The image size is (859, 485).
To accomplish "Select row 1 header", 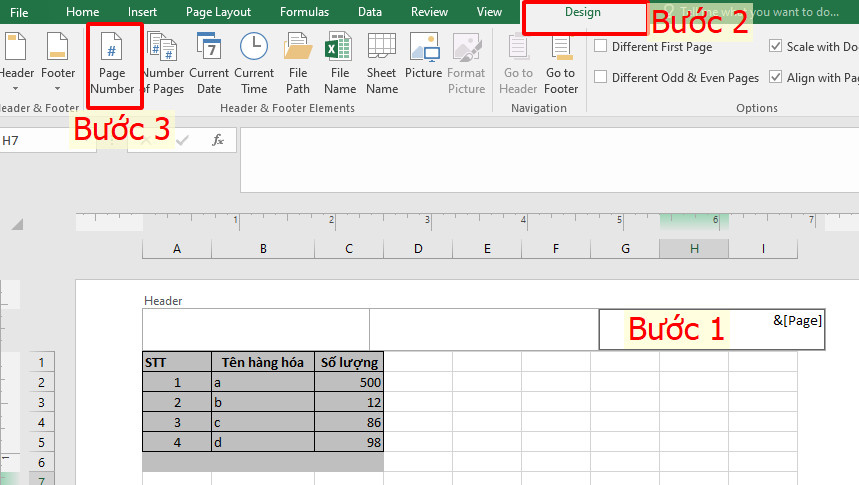I will [x=42, y=362].
